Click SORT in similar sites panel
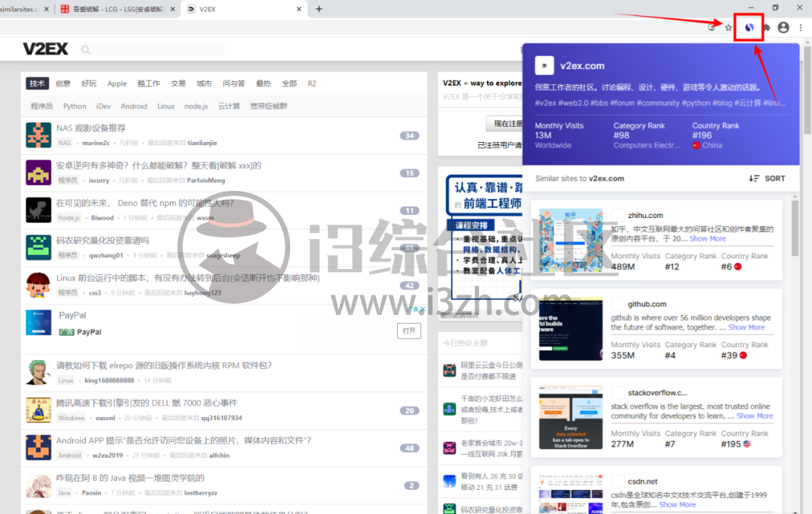 [767, 178]
